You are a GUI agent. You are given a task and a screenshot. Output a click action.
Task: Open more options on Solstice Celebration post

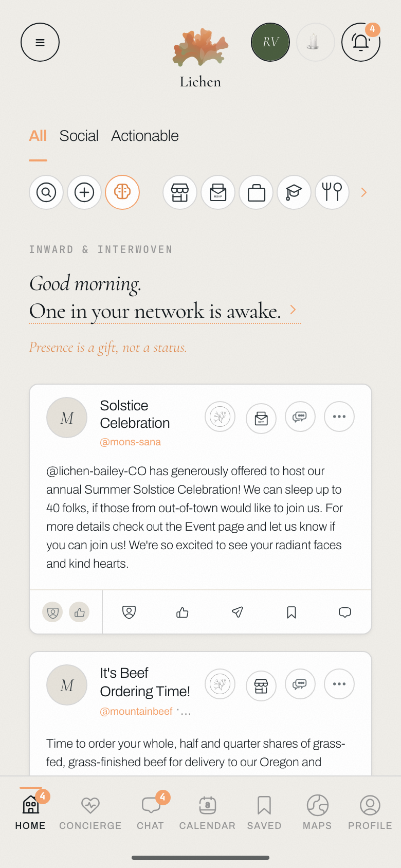pos(339,417)
